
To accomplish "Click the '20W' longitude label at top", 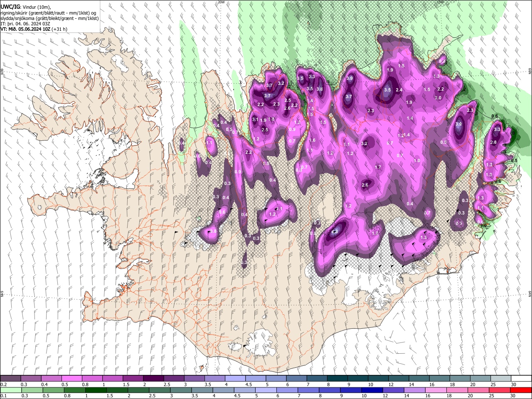I will 221,2.
